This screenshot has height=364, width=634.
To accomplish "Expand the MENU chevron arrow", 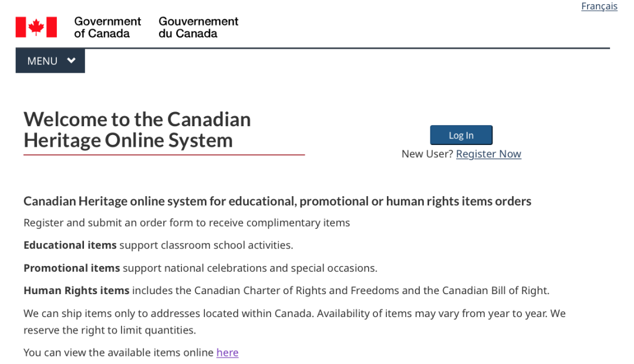I will point(72,60).
